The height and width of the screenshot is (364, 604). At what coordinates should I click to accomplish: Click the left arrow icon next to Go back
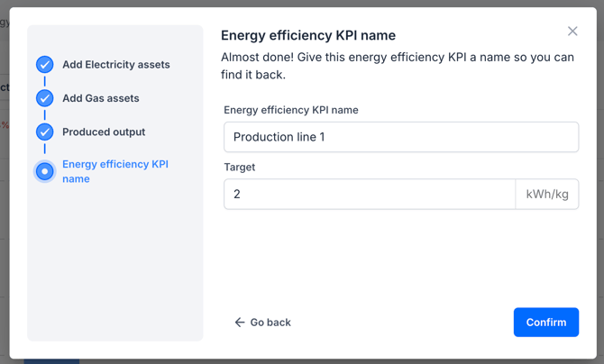(x=240, y=323)
